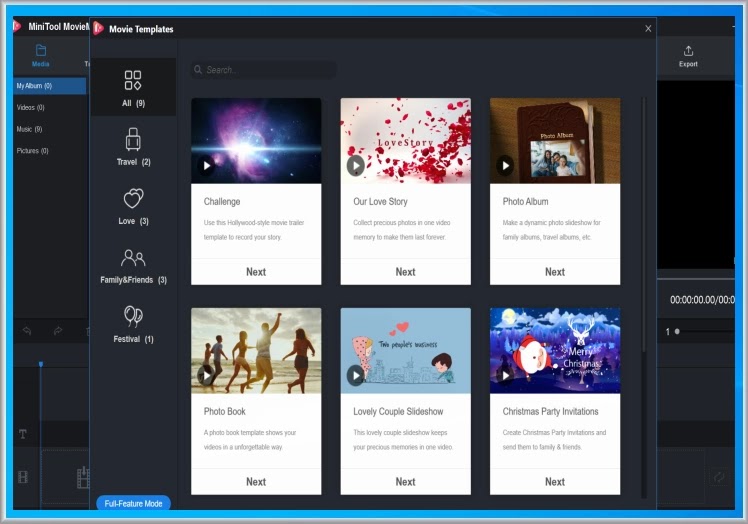Close the Movie Templates dialog
This screenshot has height=524, width=748.
648,29
